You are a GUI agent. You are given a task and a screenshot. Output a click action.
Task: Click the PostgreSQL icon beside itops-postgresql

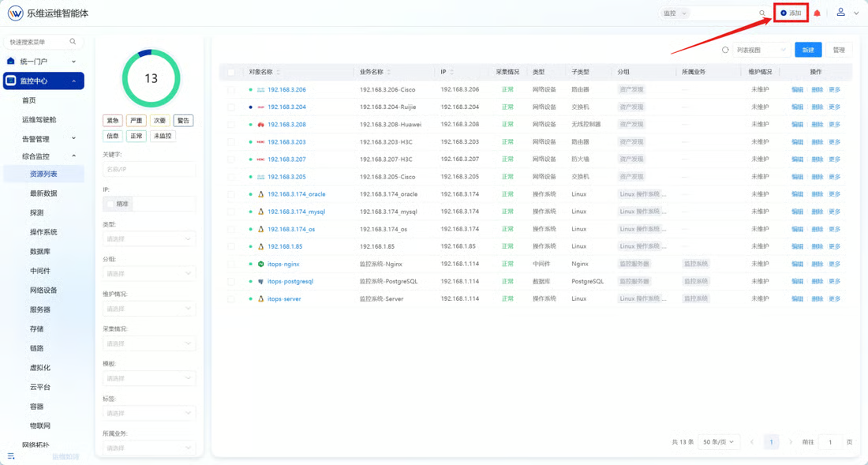pos(260,281)
